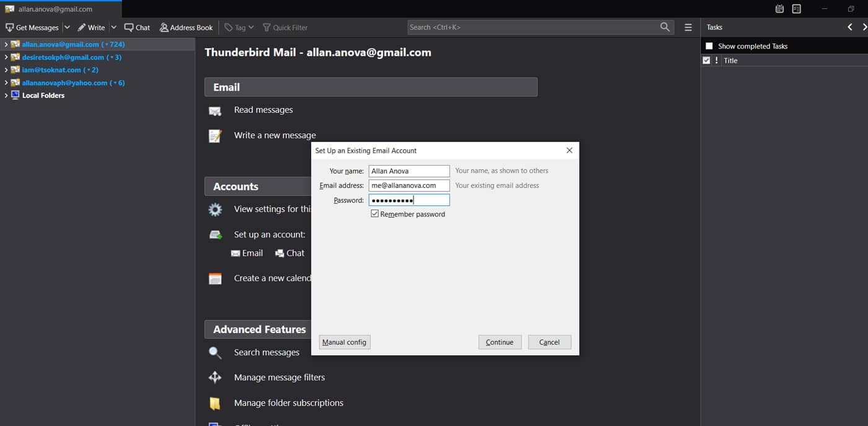Check the Show completed Tasks checkbox

click(x=709, y=46)
